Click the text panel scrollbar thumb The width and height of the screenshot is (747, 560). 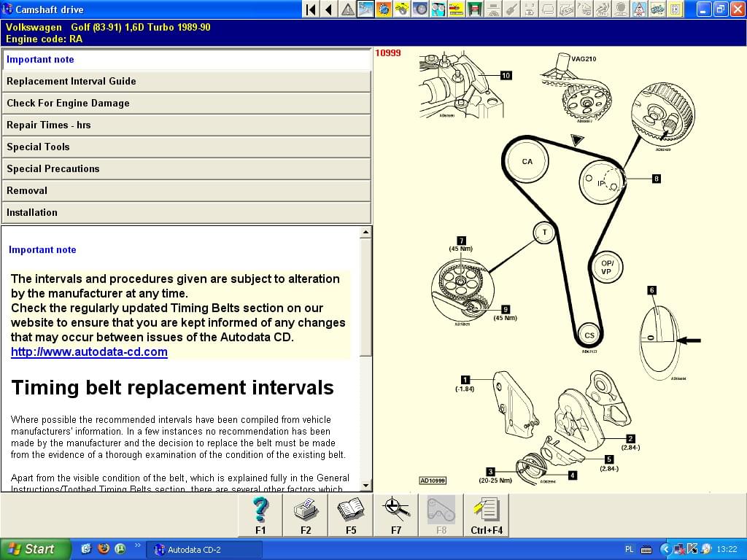365,297
